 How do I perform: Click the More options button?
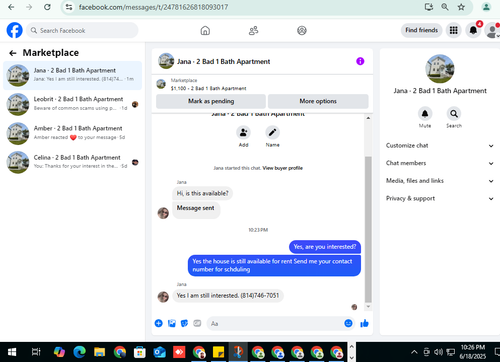click(x=318, y=101)
